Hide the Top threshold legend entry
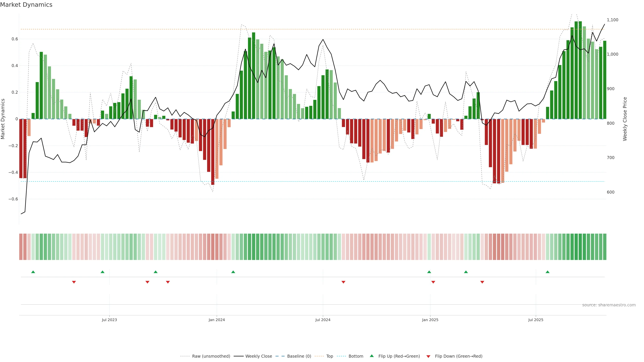The image size is (644, 362). point(330,356)
